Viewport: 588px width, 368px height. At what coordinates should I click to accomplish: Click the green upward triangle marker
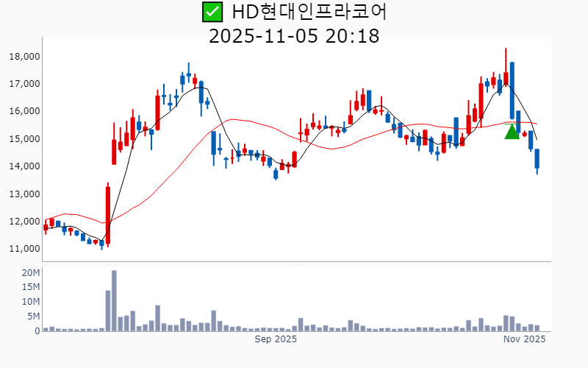[512, 132]
